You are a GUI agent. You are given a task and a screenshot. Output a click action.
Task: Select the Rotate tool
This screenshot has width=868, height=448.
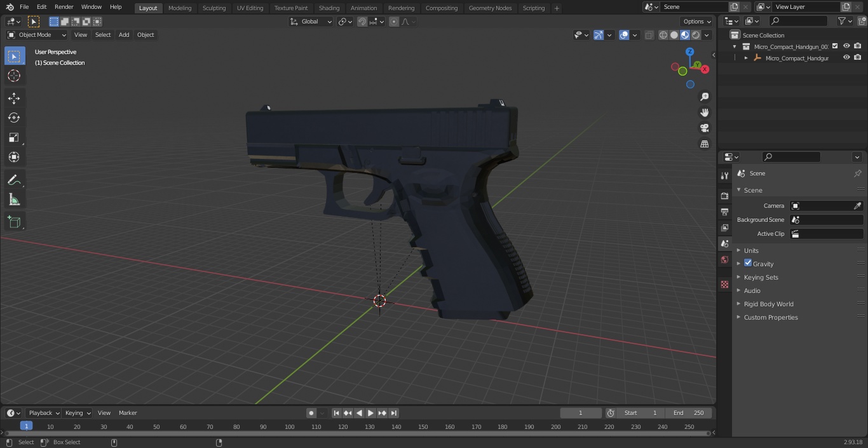[x=14, y=118]
